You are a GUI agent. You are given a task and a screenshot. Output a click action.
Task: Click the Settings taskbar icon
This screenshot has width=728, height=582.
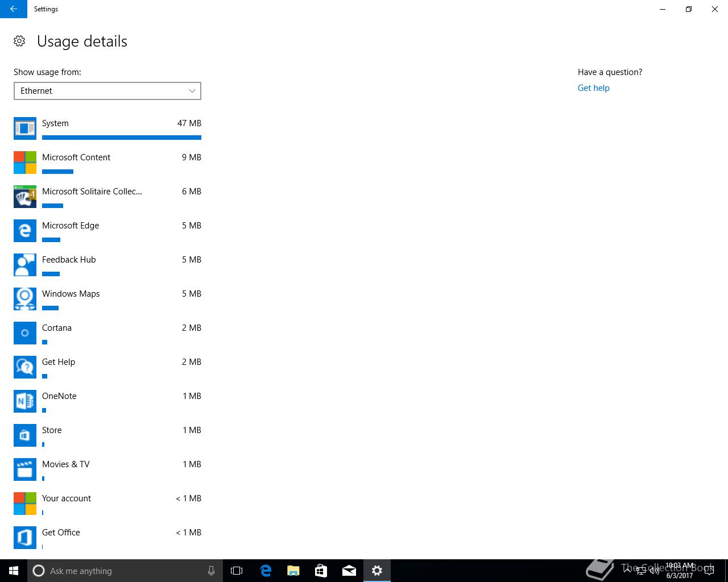click(x=377, y=571)
